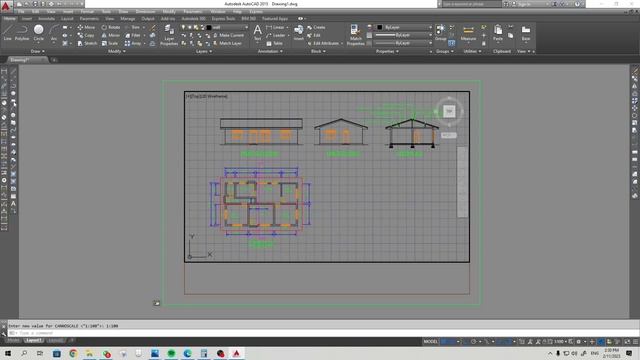640x360 pixels.
Task: Click Match Layer button
Action: click(228, 43)
